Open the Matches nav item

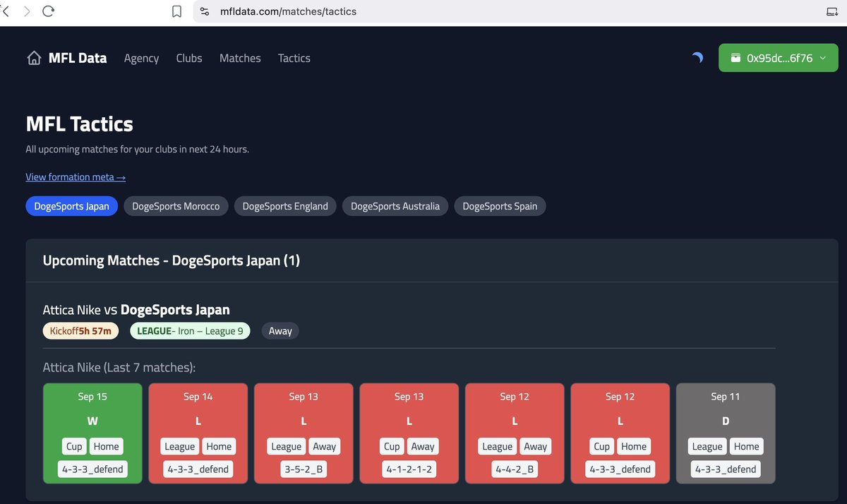[x=240, y=58]
